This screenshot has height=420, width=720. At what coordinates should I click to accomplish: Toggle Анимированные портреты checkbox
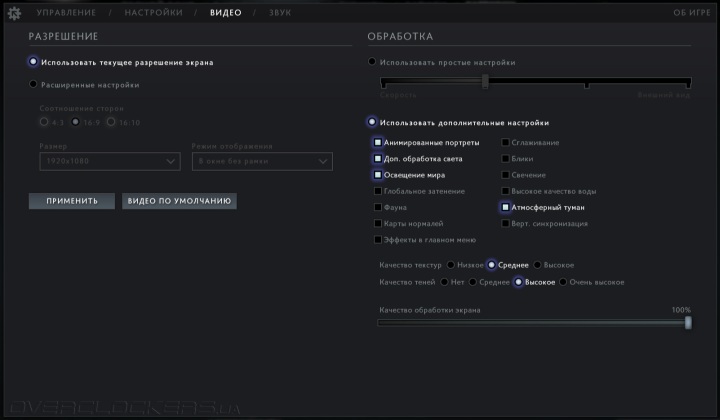coord(378,143)
